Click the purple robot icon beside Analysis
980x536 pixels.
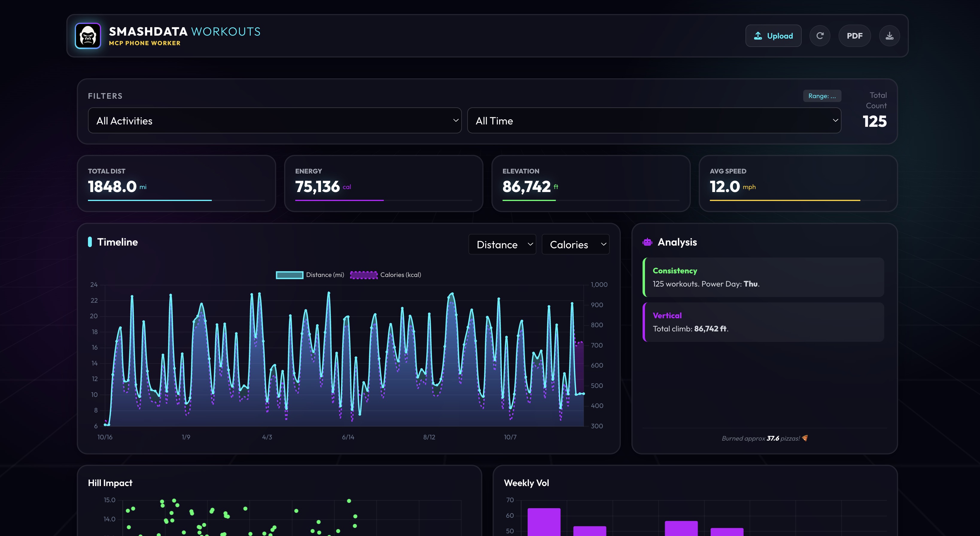pyautogui.click(x=647, y=242)
